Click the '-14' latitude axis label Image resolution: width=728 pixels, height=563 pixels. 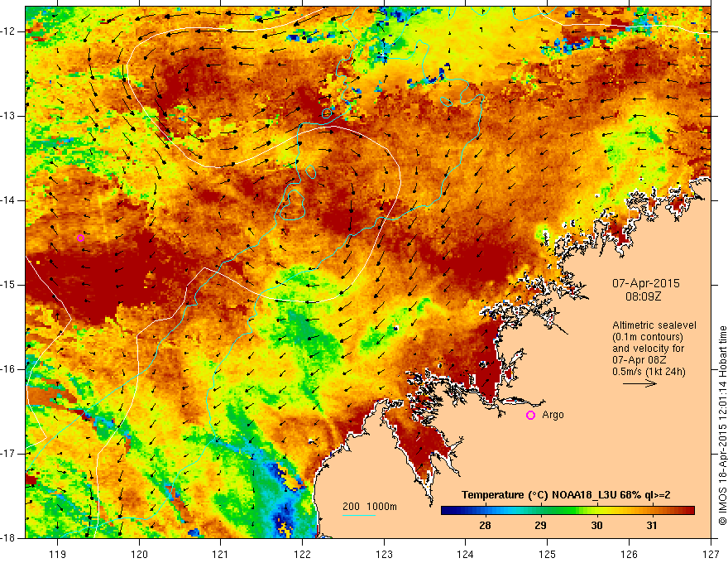coord(9,200)
